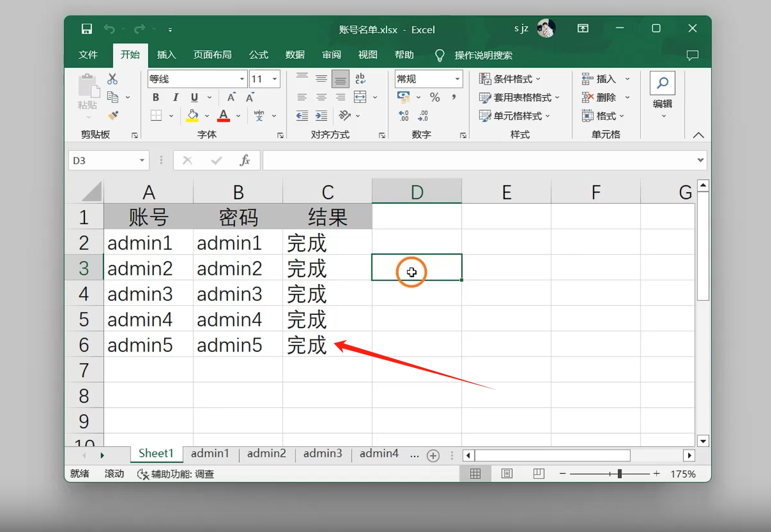Switch to Page Layout view in status bar
Viewport: 771px width, 532px height.
tap(507, 474)
